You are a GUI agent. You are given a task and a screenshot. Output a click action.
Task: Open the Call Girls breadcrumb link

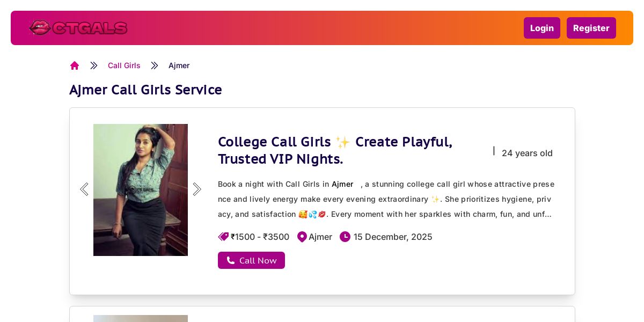point(124,65)
